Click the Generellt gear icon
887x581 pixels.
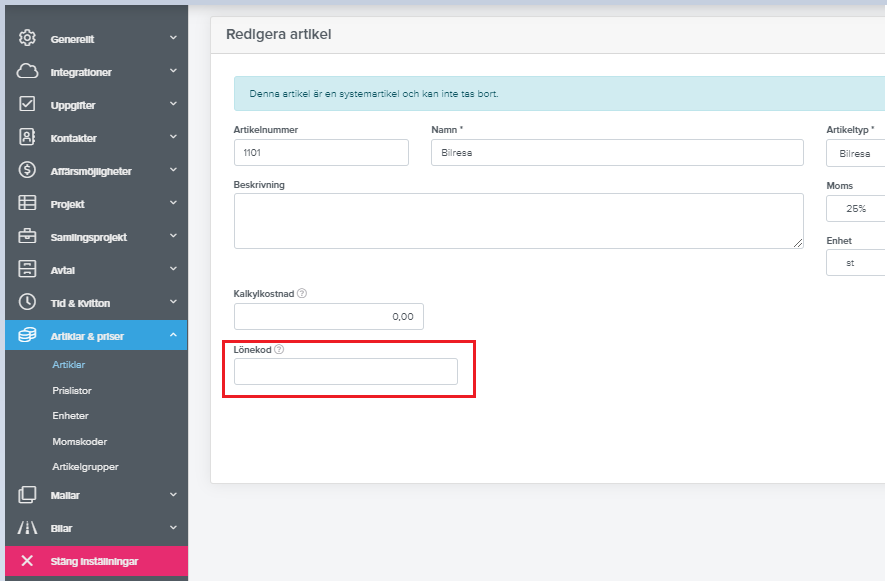pos(28,39)
